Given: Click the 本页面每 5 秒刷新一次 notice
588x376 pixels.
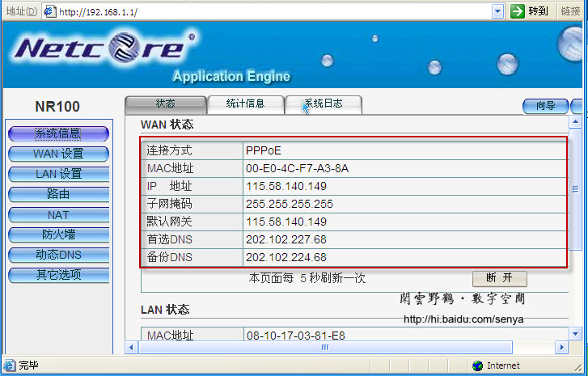Looking at the screenshot, I should click(x=307, y=278).
